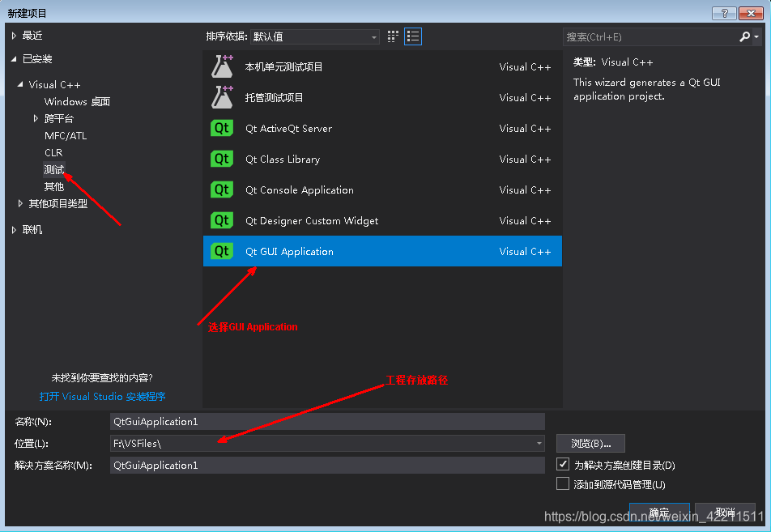Click the 搜索(Ctrl+E) search box

pyautogui.click(x=650, y=37)
